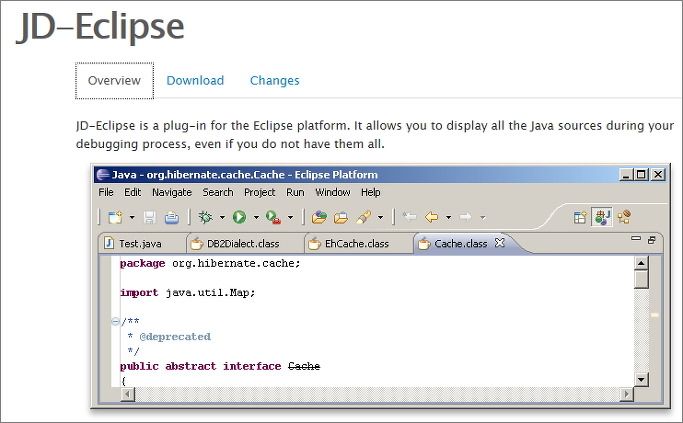This screenshot has width=683, height=423.
Task: Open the Changes page link
Action: (x=275, y=81)
